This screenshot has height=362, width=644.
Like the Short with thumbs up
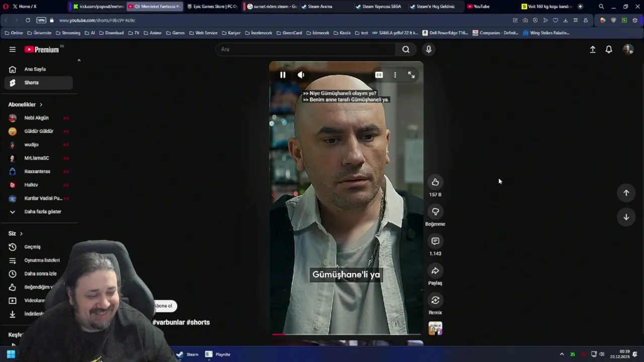point(435,182)
